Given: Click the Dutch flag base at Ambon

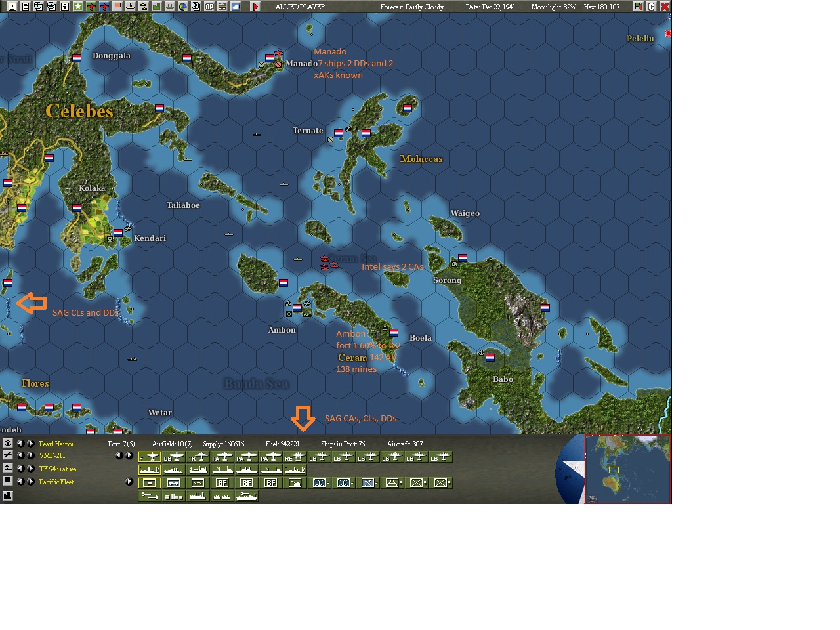Looking at the screenshot, I should tap(297, 307).
